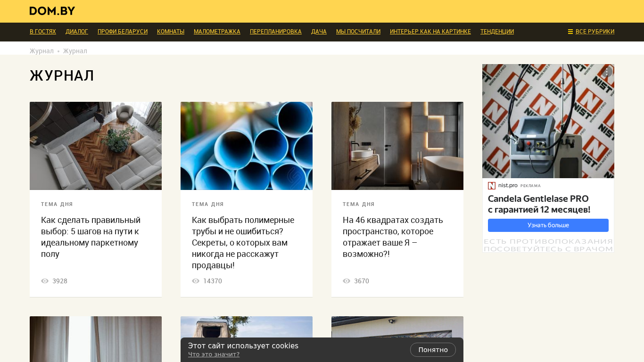The width and height of the screenshot is (644, 362).
Task: Open the Комнаты rubric
Action: point(171,32)
